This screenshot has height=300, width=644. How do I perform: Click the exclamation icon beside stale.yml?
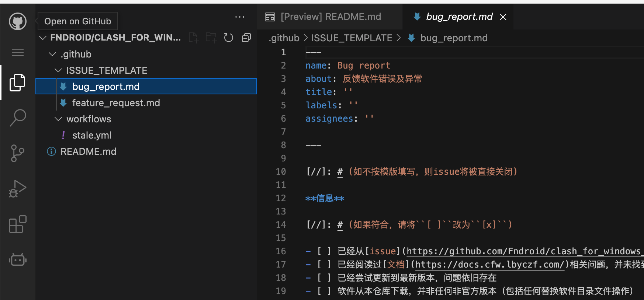click(63, 135)
